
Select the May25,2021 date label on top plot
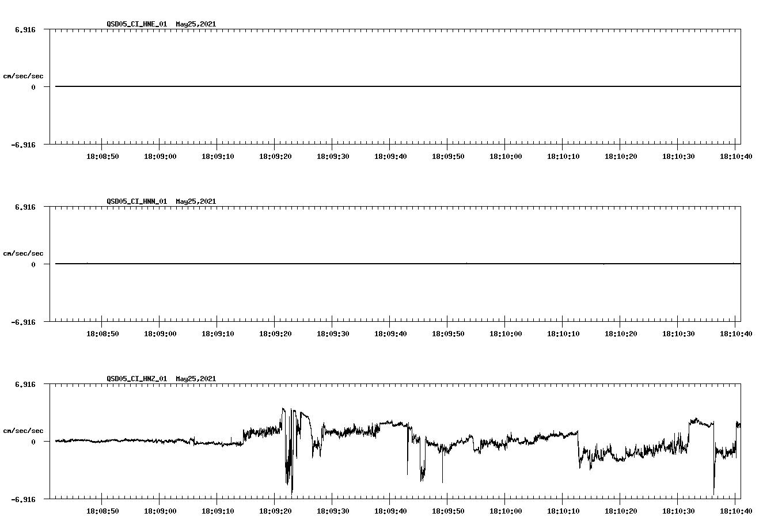[195, 24]
